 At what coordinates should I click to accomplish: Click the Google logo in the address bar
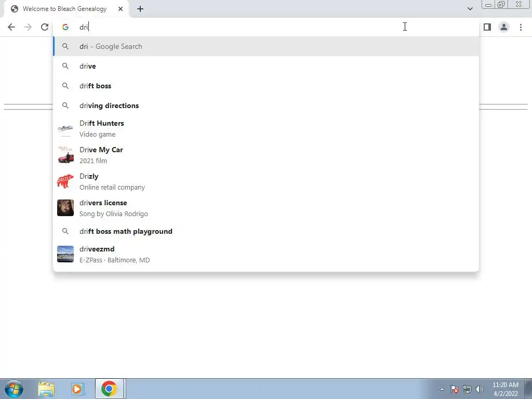pyautogui.click(x=65, y=27)
